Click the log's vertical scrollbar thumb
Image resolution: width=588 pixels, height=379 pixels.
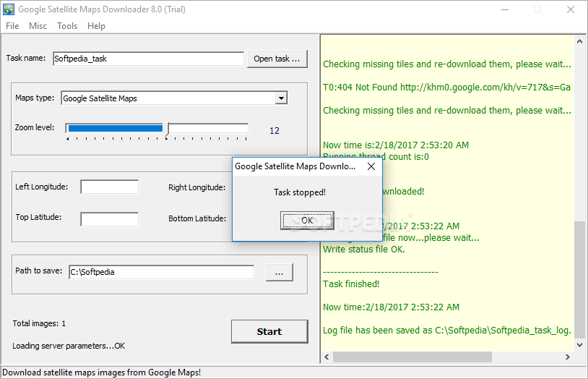580,280
